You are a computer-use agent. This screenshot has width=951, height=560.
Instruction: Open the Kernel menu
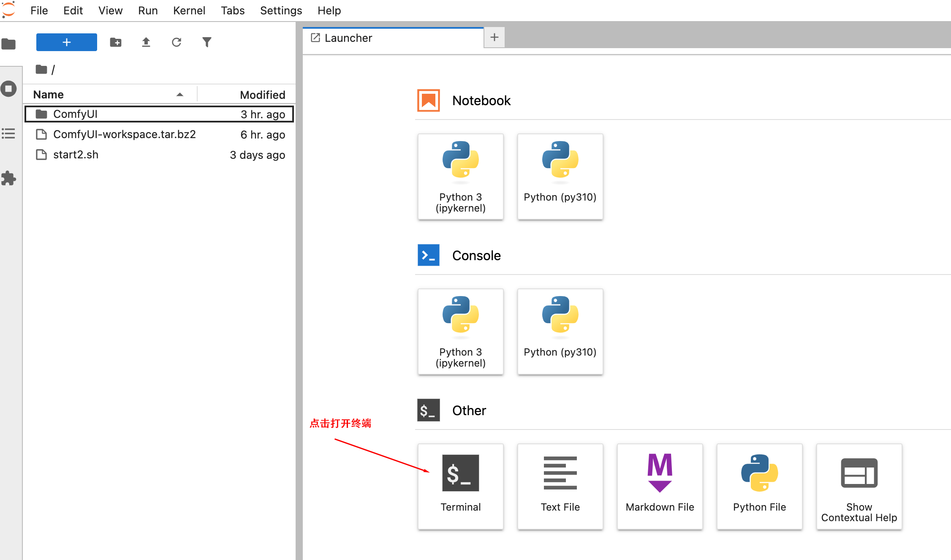point(189,11)
